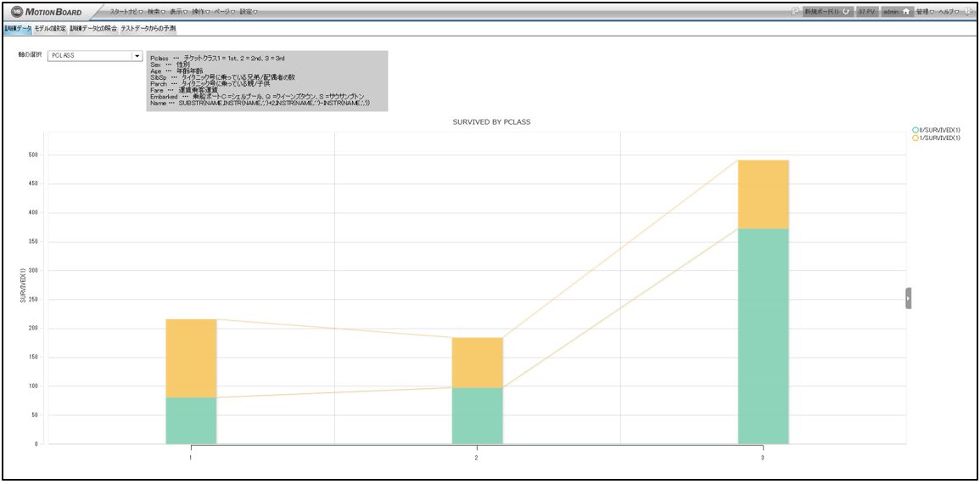Click the admin user button
The height and width of the screenshot is (484, 980).
pos(890,12)
